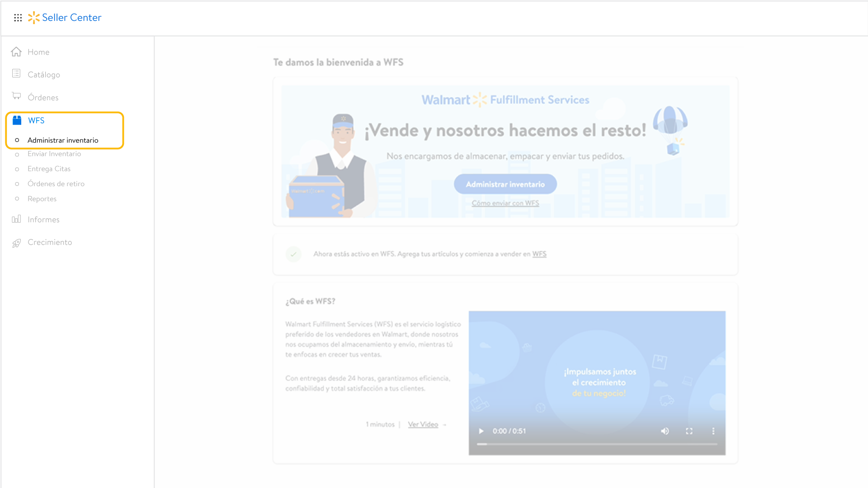Click the Crecimiento rocket icon
This screenshot has height=488, width=868.
tap(17, 243)
